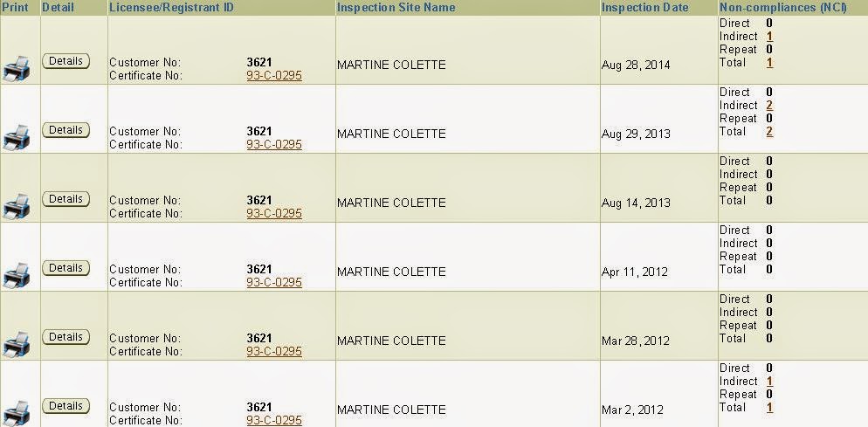868x427 pixels.
Task: Open certificate 93-C-0295 link in Aug 28, 2014 row
Action: point(273,76)
